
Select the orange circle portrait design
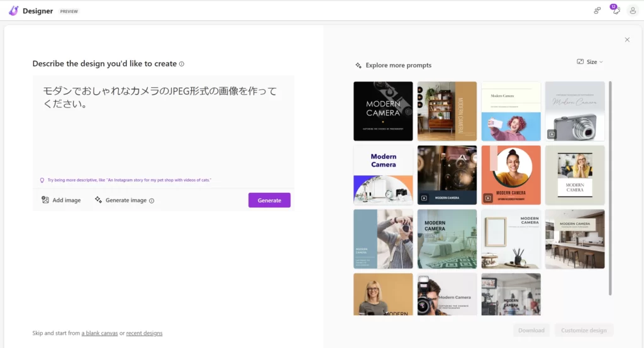(511, 175)
